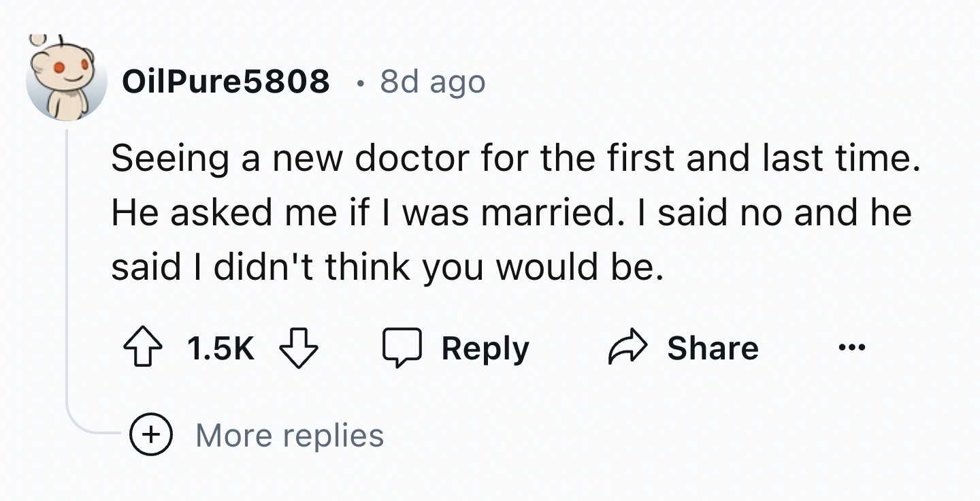The image size is (980, 501).
Task: Click the "said I didn't think" text line
Action: (386, 266)
